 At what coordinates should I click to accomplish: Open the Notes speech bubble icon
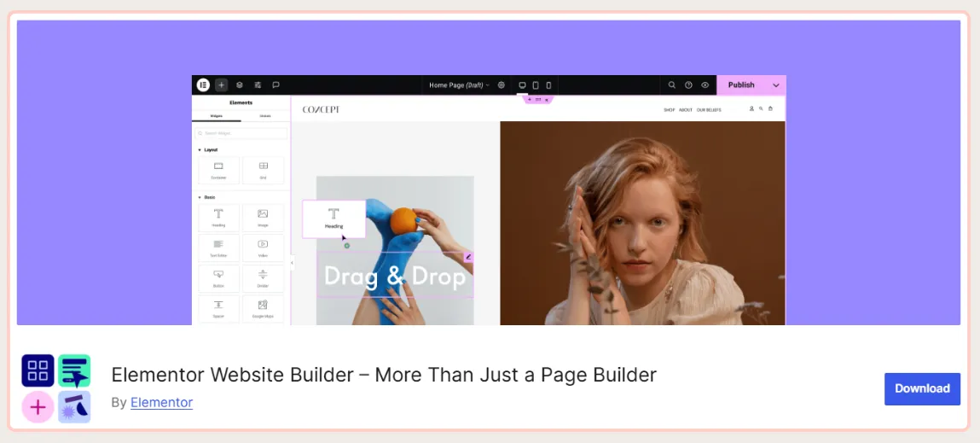(275, 85)
